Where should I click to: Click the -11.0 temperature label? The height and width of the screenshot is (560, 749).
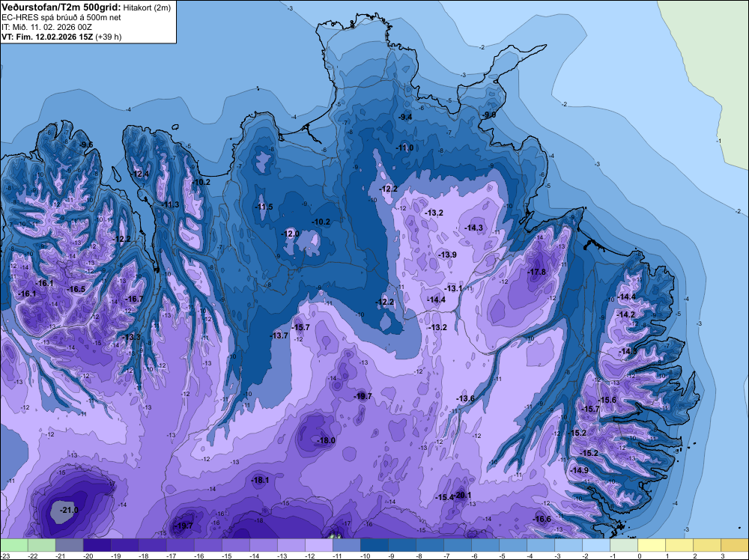point(404,148)
